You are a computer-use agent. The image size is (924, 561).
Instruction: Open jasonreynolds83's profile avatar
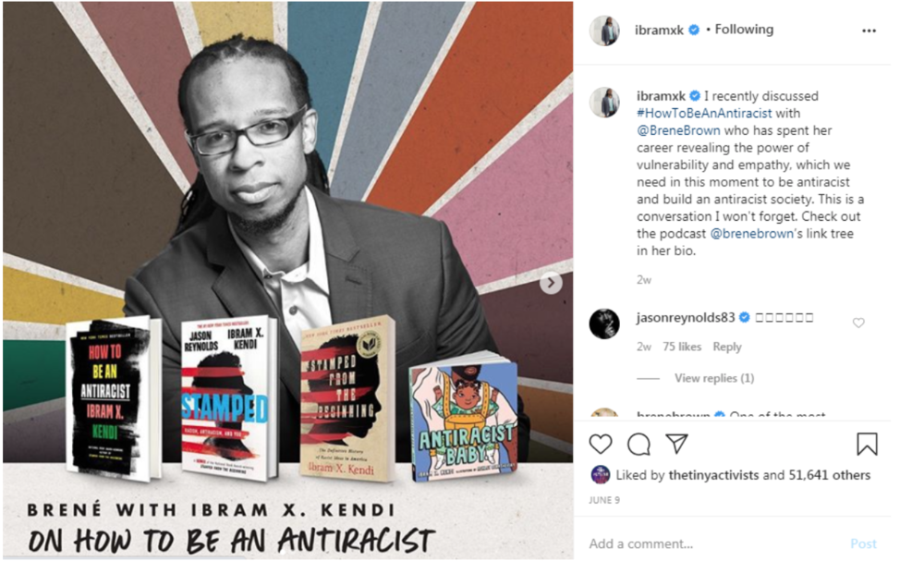pyautogui.click(x=604, y=323)
